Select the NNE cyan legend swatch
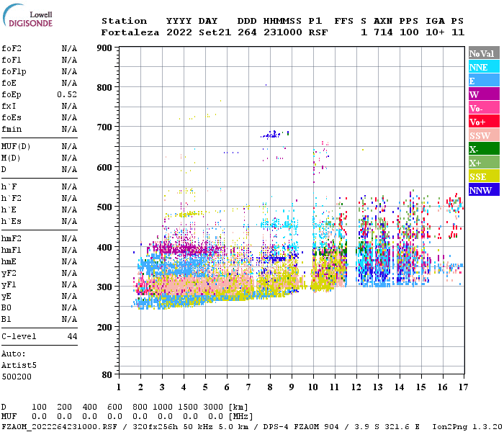This screenshot has height=432, width=504. pyautogui.click(x=484, y=67)
